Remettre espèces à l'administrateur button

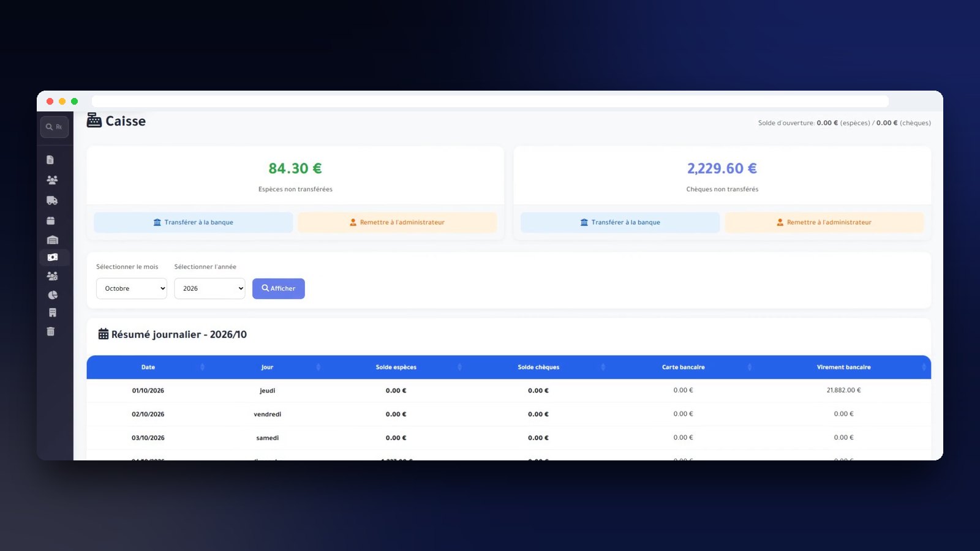tap(397, 222)
